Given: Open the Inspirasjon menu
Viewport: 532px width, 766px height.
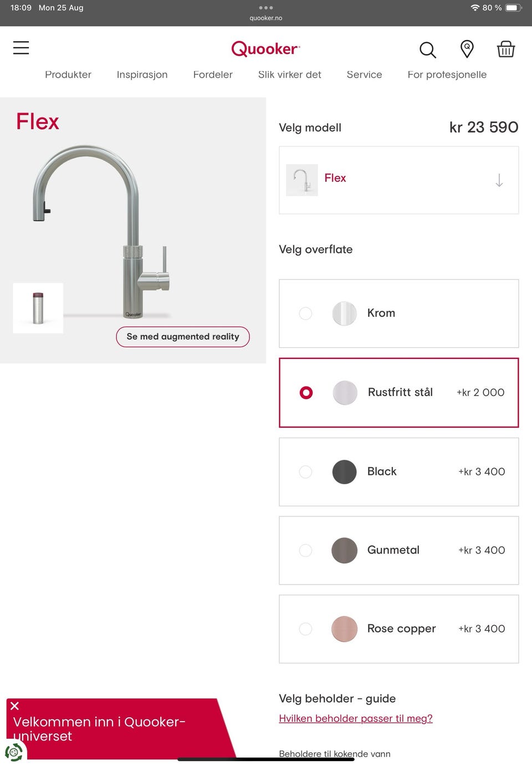Looking at the screenshot, I should point(142,74).
